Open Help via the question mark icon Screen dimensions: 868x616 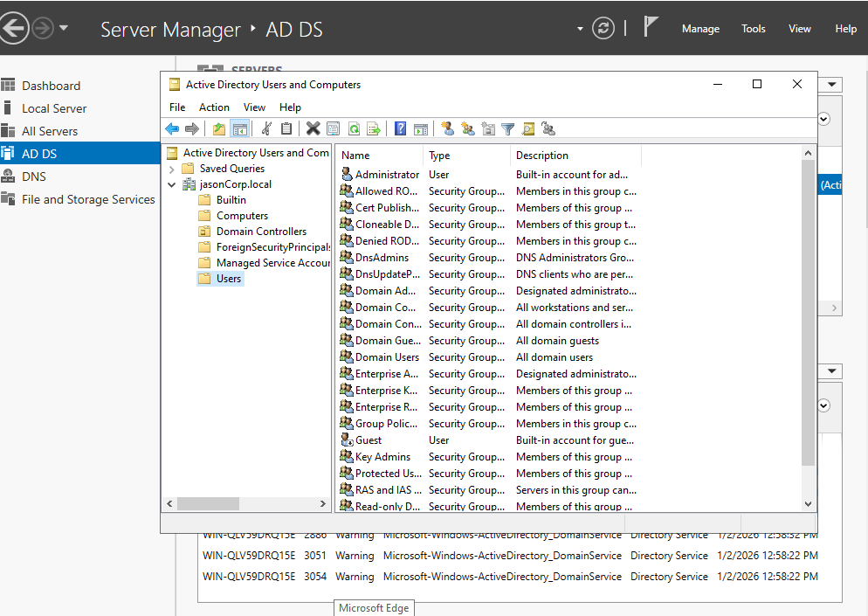[x=399, y=128]
